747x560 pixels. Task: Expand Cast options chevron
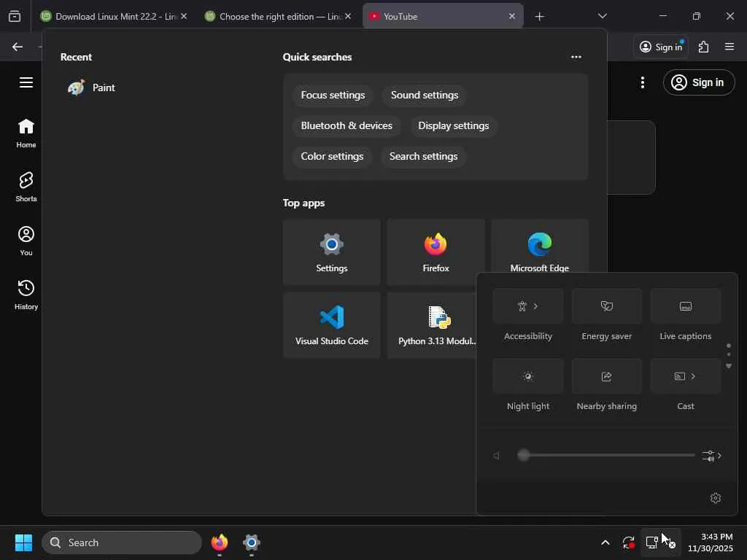tap(693, 376)
